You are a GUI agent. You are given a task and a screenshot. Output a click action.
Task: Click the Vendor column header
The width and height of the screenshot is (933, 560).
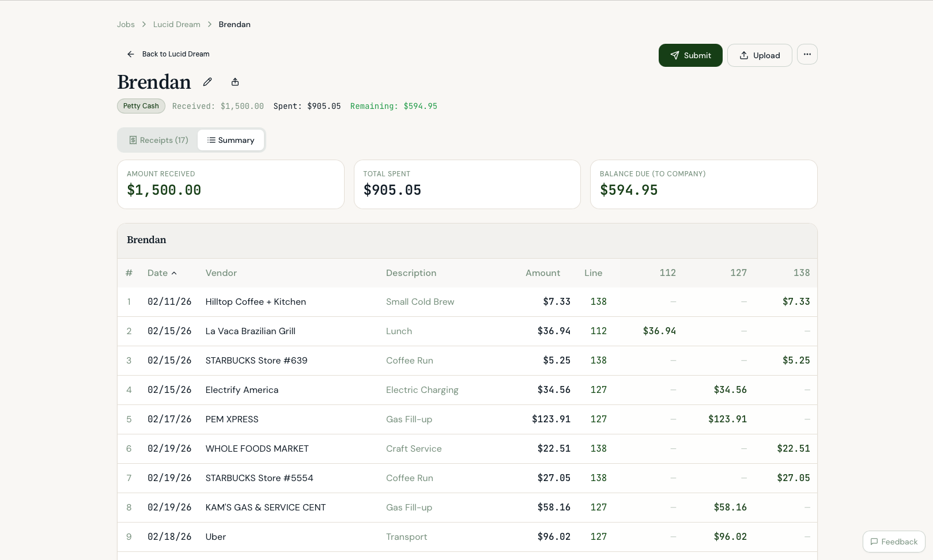click(221, 273)
